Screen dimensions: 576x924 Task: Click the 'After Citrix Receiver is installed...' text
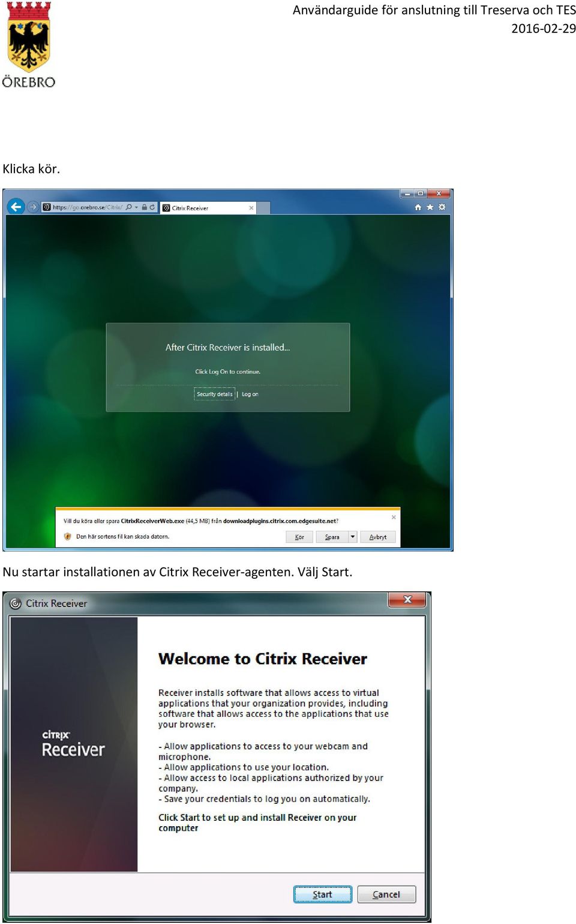point(228,347)
